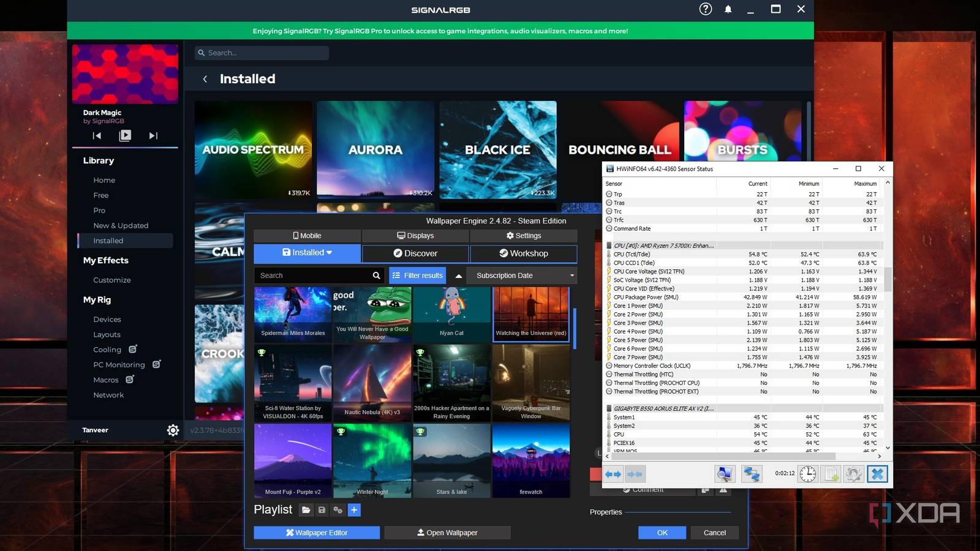This screenshot has height=551, width=980.
Task: Click the playlist load folder icon
Action: click(306, 510)
